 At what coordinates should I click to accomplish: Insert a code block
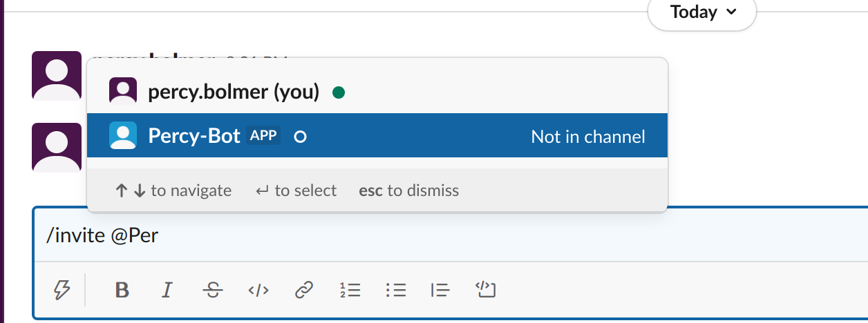coord(486,291)
